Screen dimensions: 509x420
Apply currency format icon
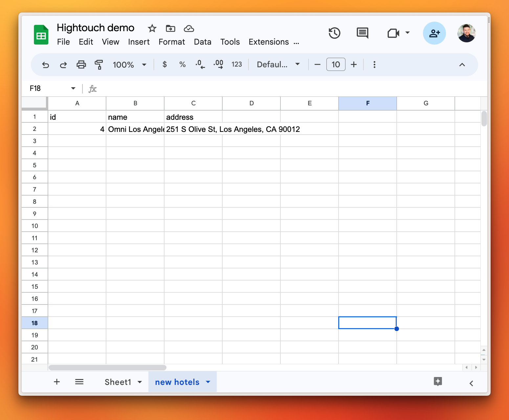tap(165, 64)
